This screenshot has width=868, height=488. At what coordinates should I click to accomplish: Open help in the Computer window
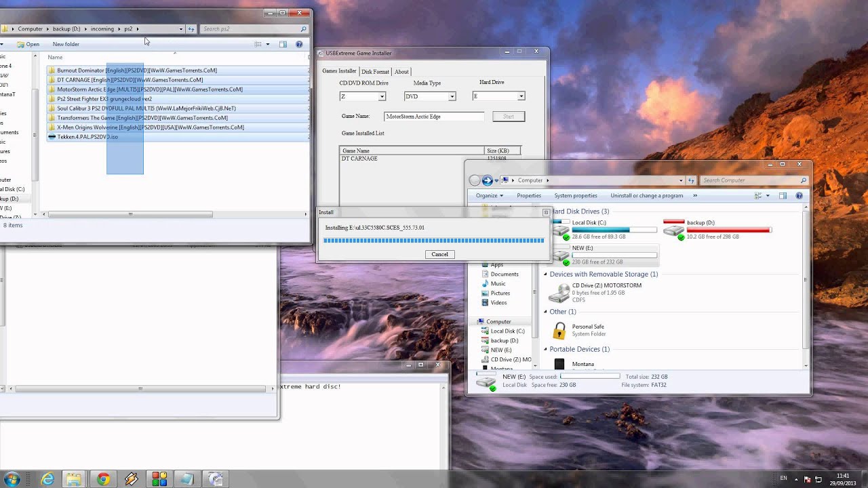[x=799, y=196]
